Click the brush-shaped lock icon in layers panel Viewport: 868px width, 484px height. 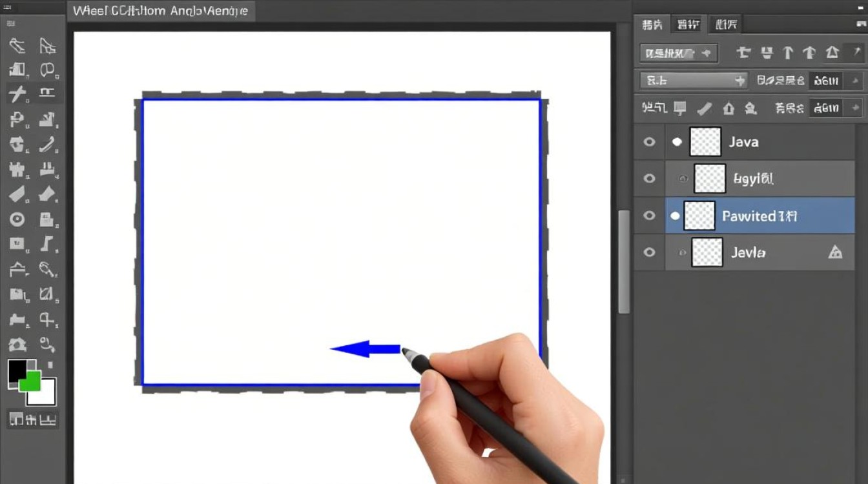click(x=704, y=108)
